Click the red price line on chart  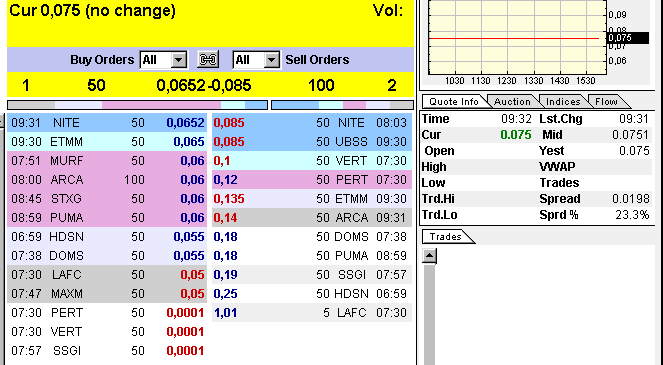pos(514,38)
